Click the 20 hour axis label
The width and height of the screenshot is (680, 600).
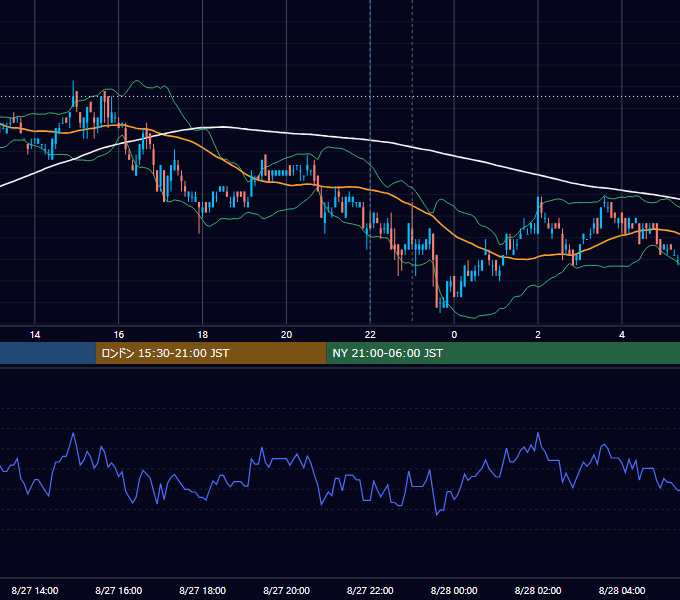pos(286,335)
